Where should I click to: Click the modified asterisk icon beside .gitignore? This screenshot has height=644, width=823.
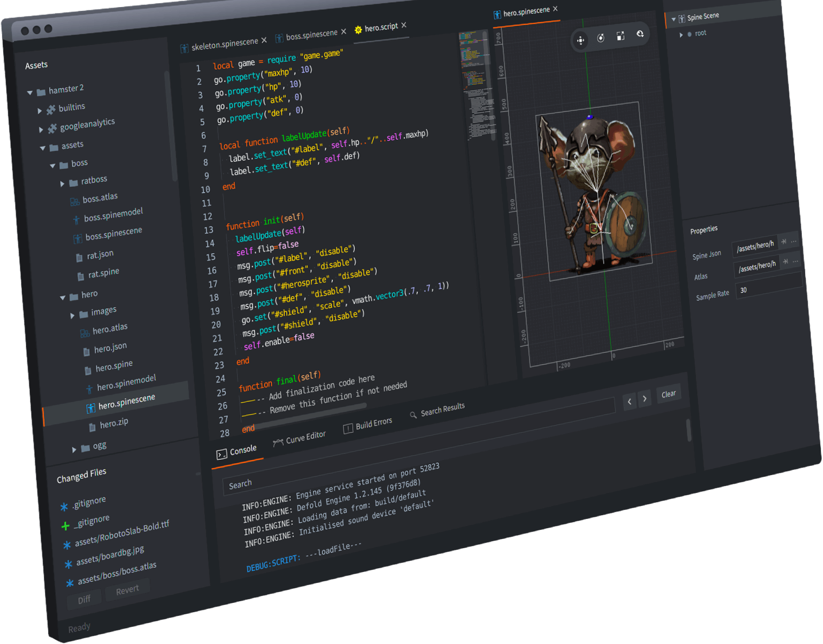click(64, 507)
